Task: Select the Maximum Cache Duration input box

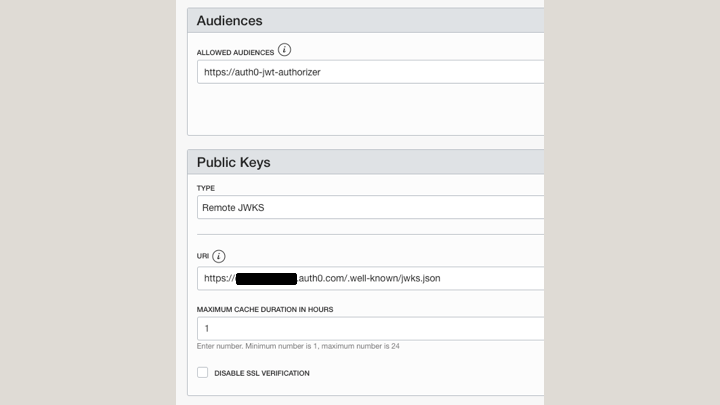Action: [370, 328]
